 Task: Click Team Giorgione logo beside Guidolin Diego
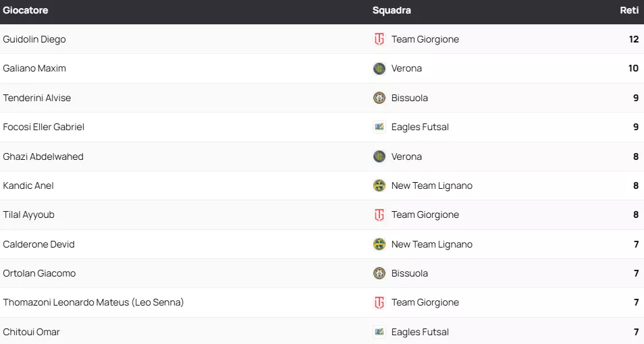[x=379, y=39]
